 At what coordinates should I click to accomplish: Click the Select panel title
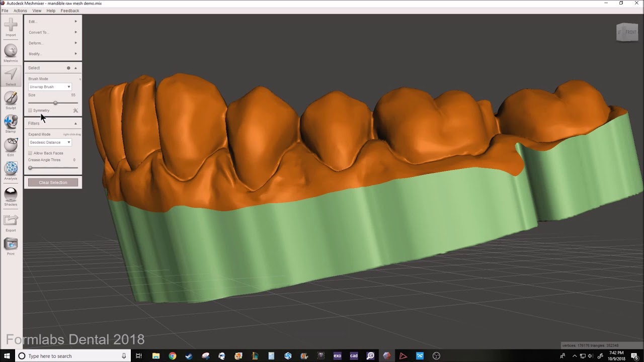point(34,68)
